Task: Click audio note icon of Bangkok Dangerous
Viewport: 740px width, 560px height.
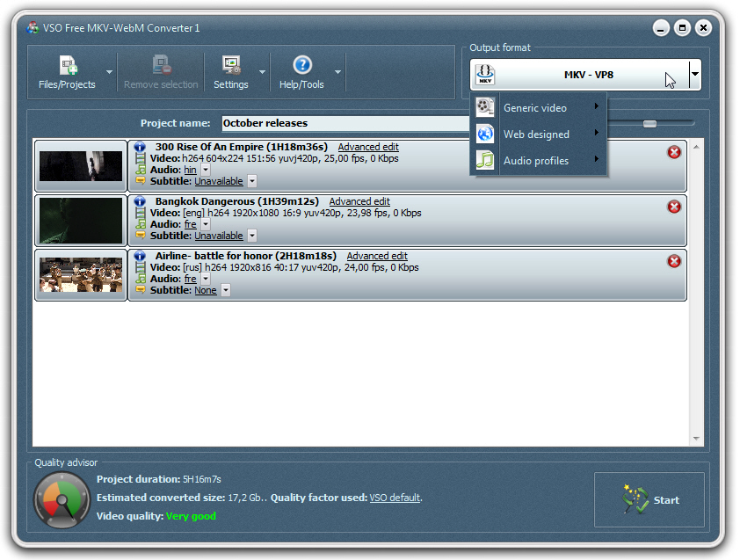Action: pyautogui.click(x=140, y=224)
